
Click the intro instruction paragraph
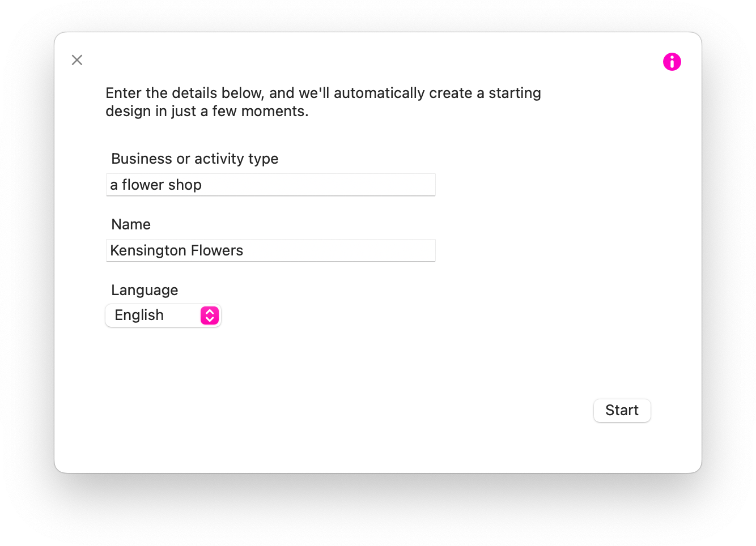pyautogui.click(x=323, y=102)
